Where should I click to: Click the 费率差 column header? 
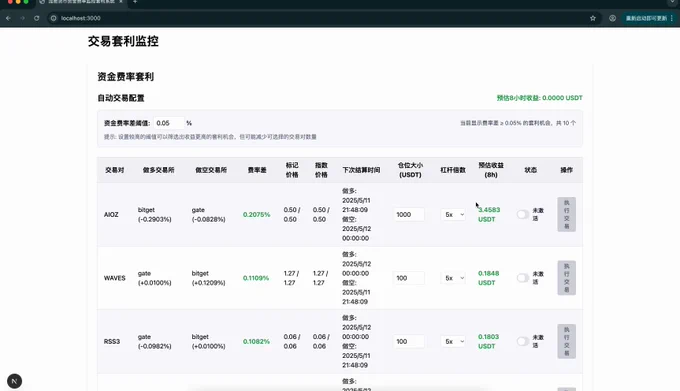click(257, 170)
